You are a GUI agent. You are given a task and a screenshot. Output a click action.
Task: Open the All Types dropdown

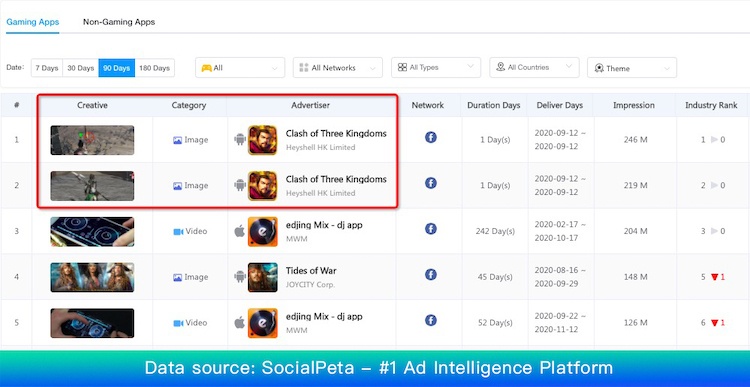(x=436, y=67)
